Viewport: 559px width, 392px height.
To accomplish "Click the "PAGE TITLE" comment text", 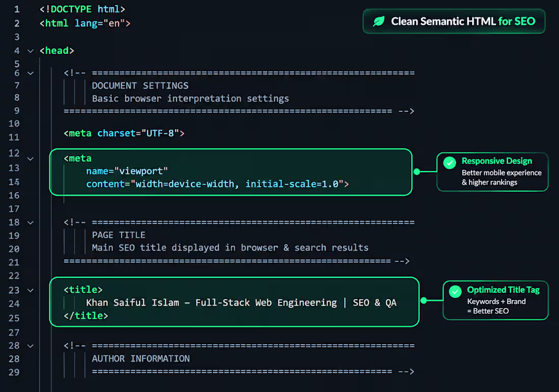I will (119, 235).
